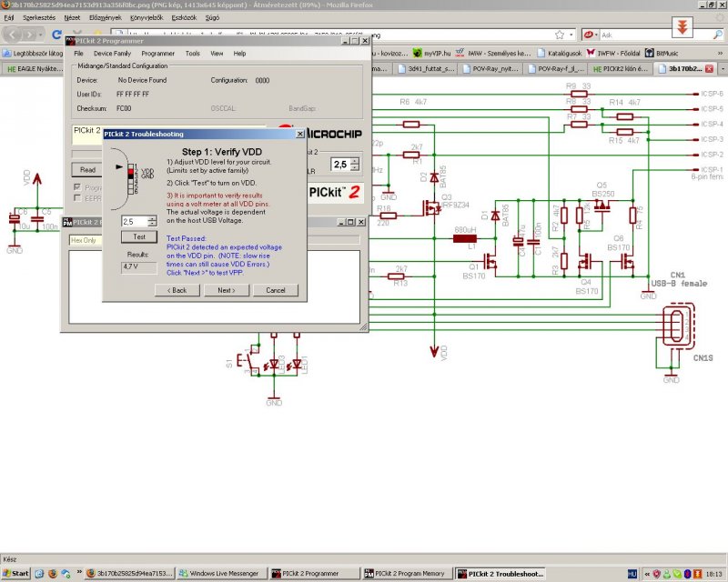Image resolution: width=728 pixels, height=582 pixels.
Task: Open the Fájl menu in Firefox
Action: [9, 17]
